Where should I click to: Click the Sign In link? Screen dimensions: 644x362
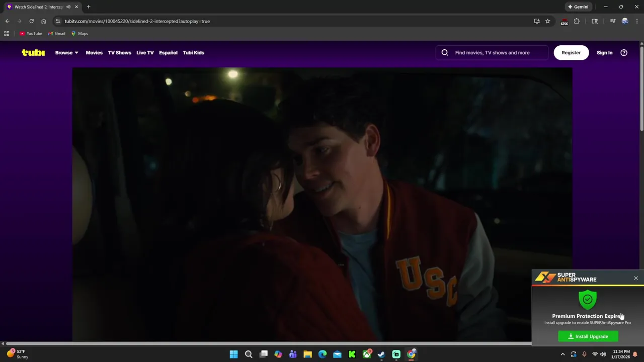(604, 53)
